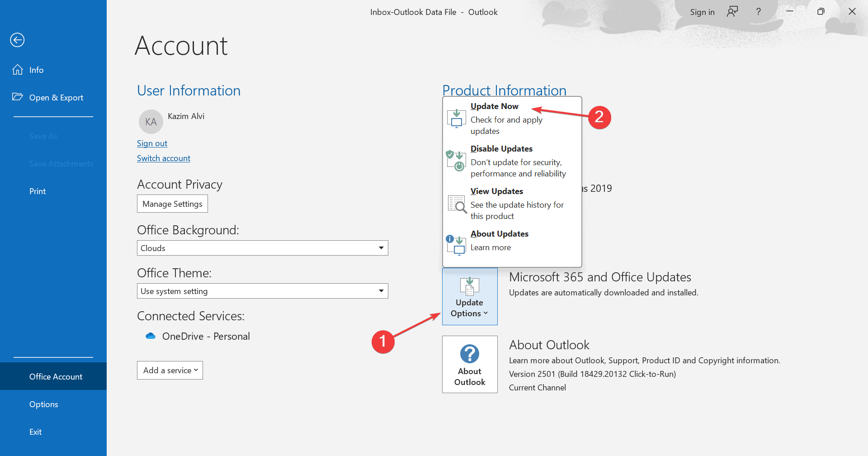Image resolution: width=868 pixels, height=456 pixels.
Task: Open the feedback person icon in title bar
Action: [x=732, y=12]
